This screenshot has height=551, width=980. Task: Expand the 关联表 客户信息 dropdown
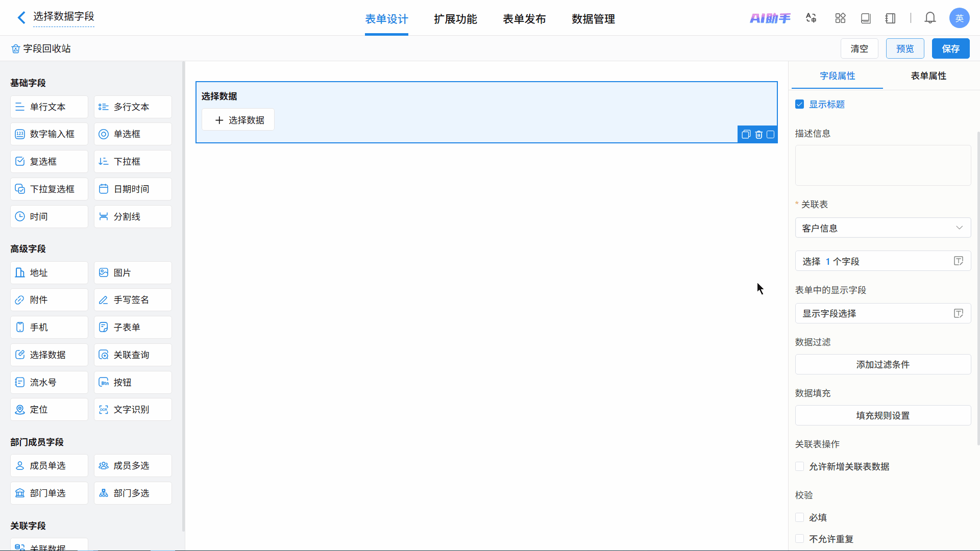pos(883,228)
